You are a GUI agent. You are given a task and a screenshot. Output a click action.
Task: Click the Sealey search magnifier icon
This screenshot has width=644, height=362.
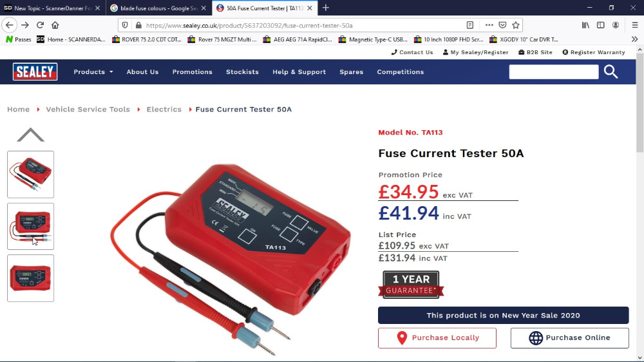point(611,72)
